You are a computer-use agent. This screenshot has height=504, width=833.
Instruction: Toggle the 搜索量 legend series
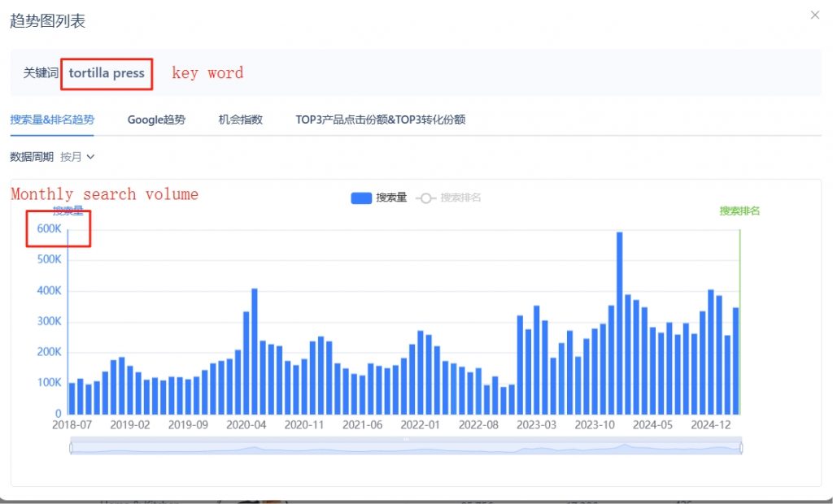click(x=379, y=198)
